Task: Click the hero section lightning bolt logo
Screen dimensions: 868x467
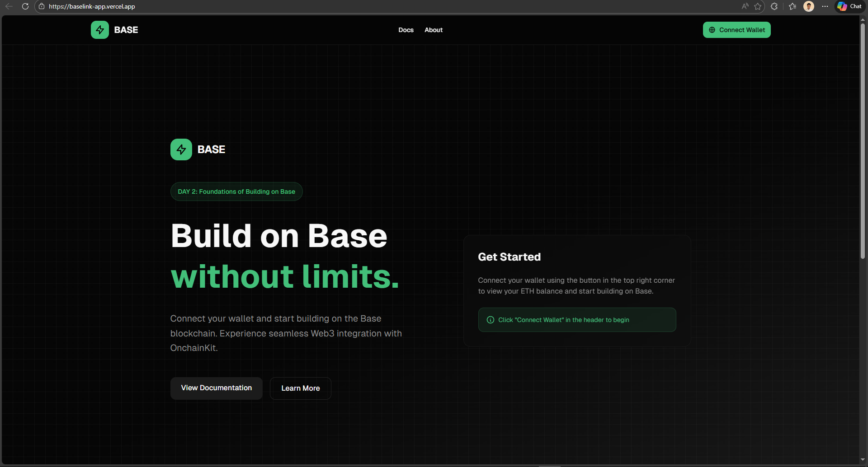Action: [x=181, y=149]
